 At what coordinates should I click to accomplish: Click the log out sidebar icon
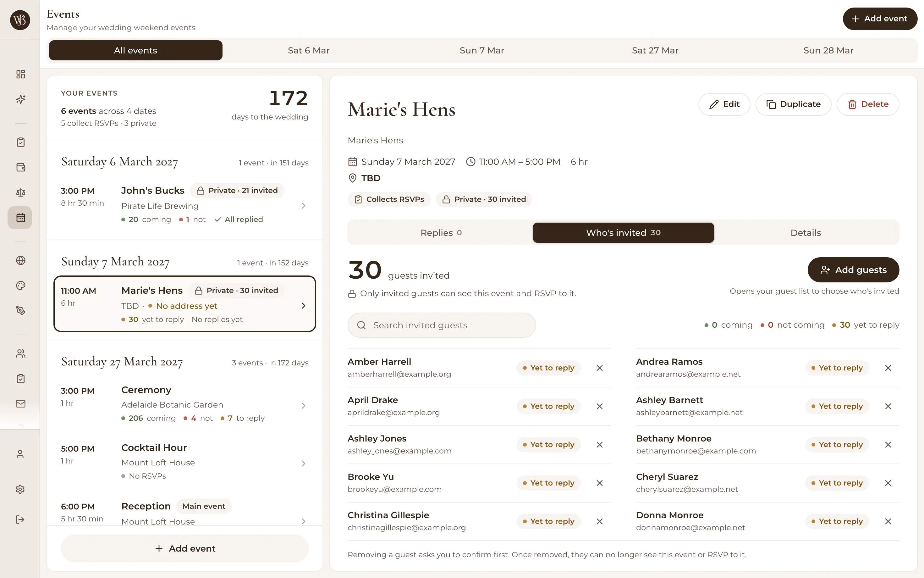[20, 519]
